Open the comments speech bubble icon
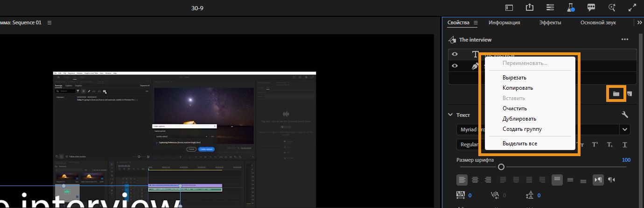Viewport: 644px width, 208px height. point(591,8)
